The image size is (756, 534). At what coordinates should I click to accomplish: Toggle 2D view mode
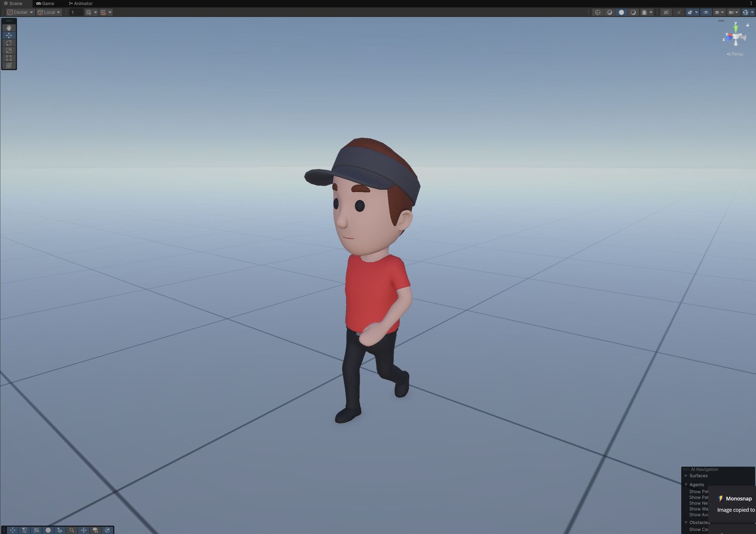667,12
